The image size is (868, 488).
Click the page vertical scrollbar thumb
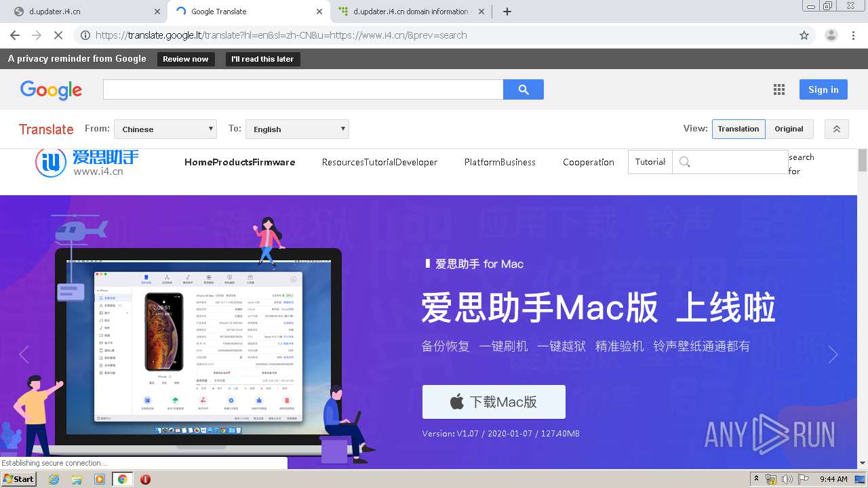[863, 160]
